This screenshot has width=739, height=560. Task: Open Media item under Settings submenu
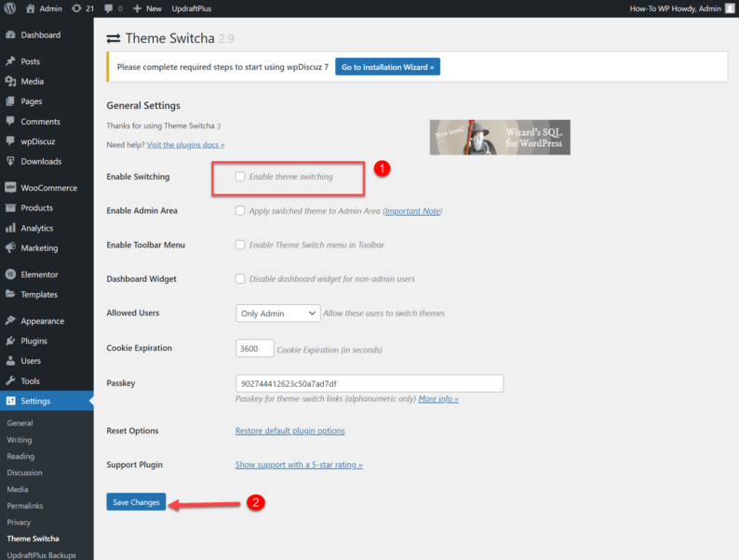[18, 489]
